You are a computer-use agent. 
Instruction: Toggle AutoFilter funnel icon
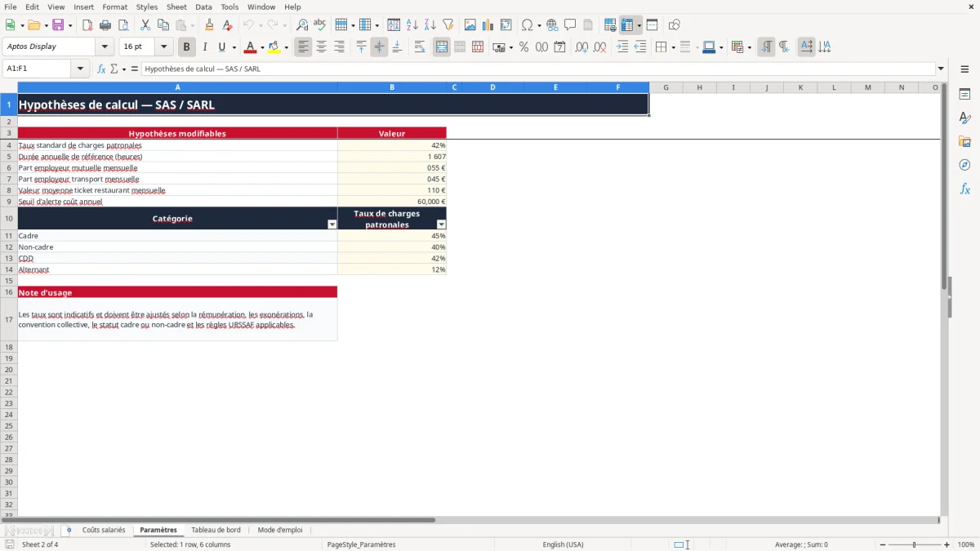pyautogui.click(x=448, y=25)
